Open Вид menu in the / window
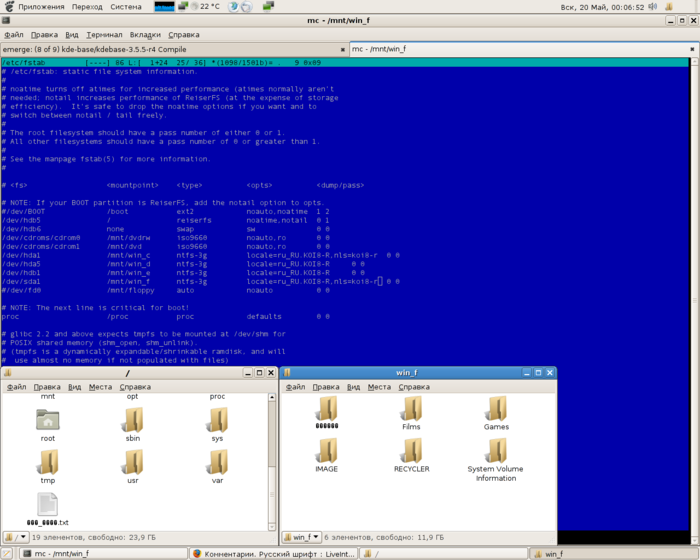700x560 pixels. click(x=74, y=387)
